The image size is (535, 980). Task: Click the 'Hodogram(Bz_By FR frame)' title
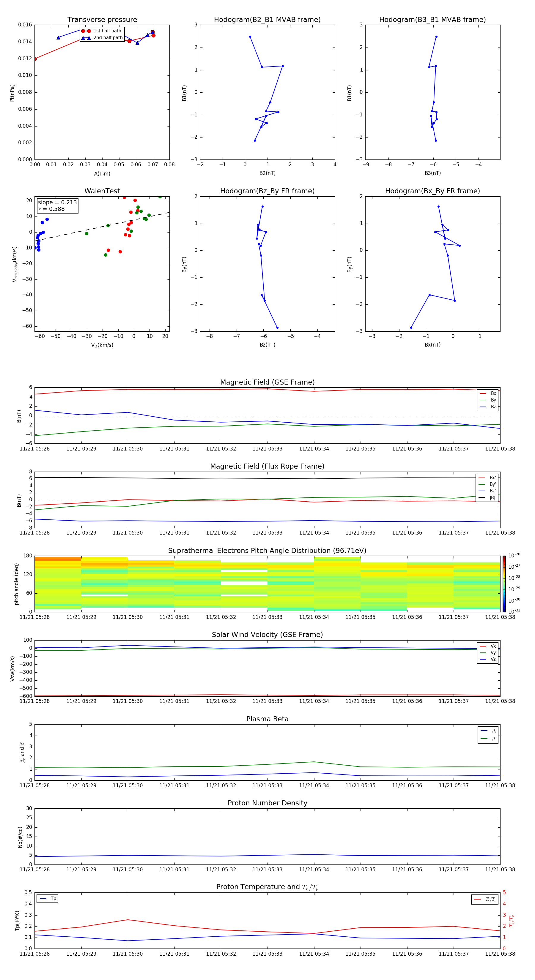267,191
